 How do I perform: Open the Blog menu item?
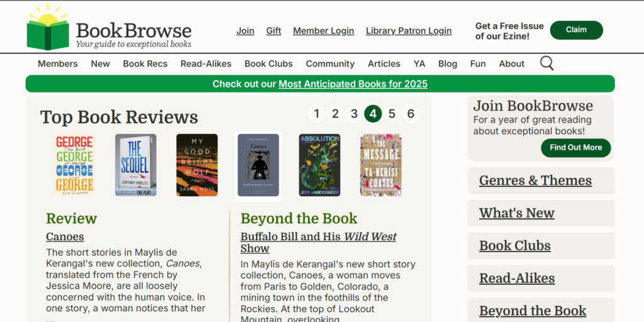(x=448, y=64)
